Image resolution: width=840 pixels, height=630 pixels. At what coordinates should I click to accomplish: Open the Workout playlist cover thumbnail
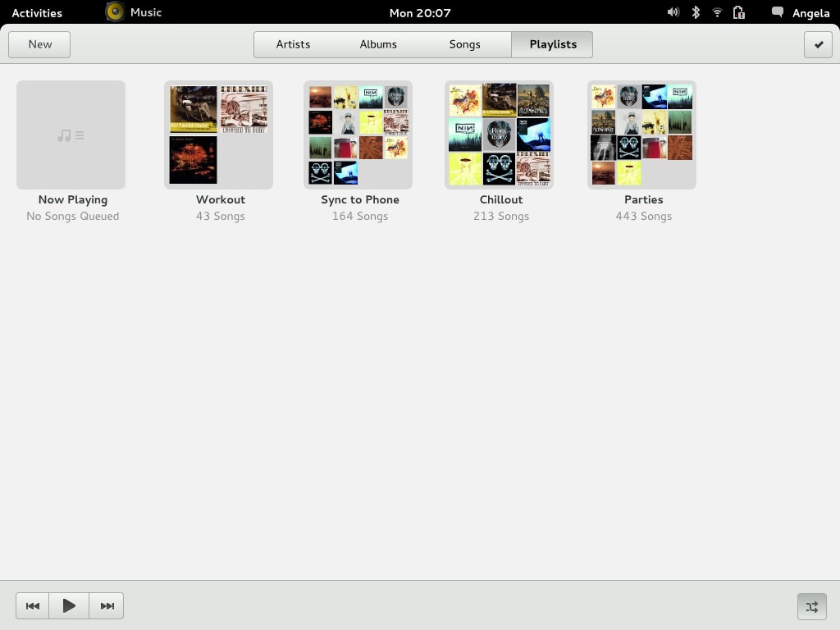pos(218,135)
